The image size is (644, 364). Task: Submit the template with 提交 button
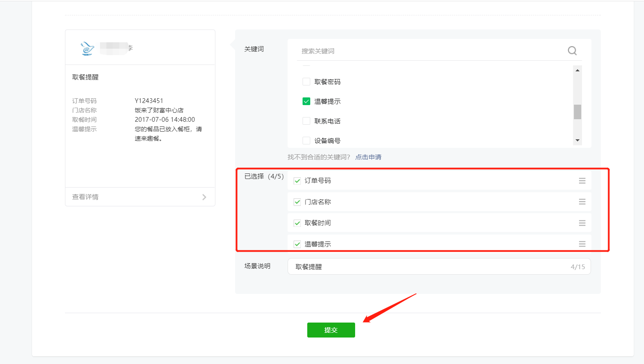point(331,330)
